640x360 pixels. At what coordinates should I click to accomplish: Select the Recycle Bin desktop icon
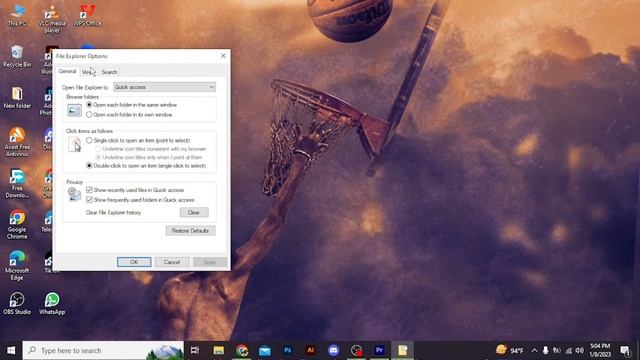coord(17,56)
